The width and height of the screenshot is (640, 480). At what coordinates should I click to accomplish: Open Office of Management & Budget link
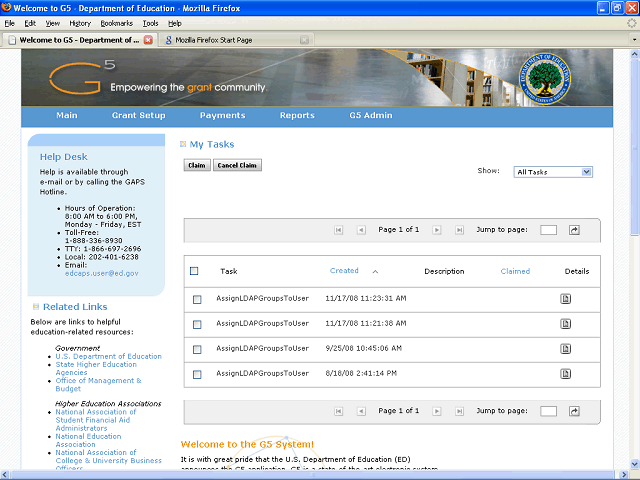click(x=98, y=384)
